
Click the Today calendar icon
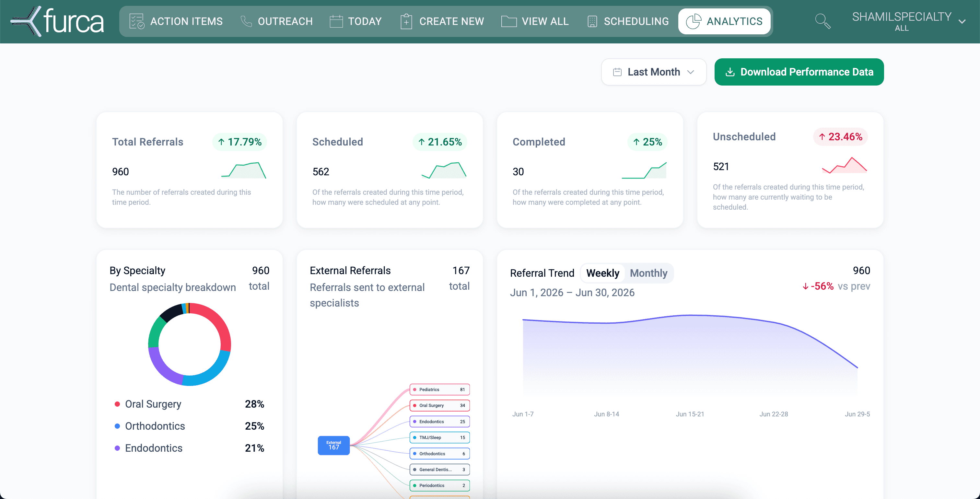(336, 21)
